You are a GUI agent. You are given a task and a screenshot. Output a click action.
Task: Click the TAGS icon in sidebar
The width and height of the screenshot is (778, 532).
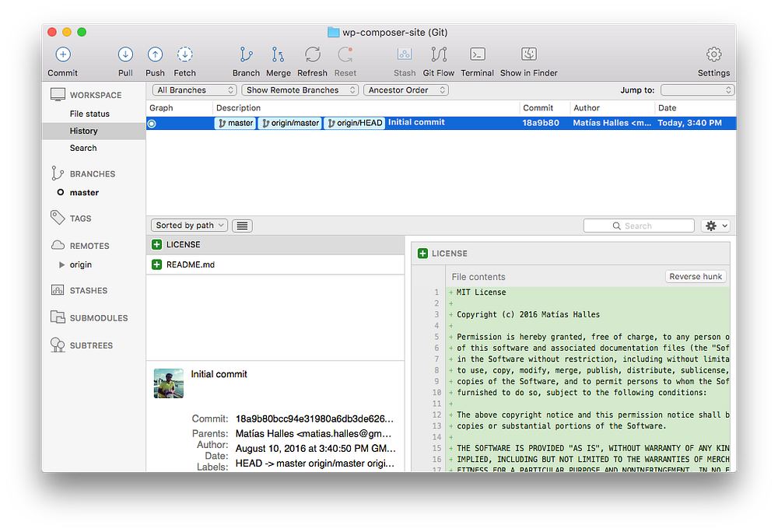pos(58,218)
